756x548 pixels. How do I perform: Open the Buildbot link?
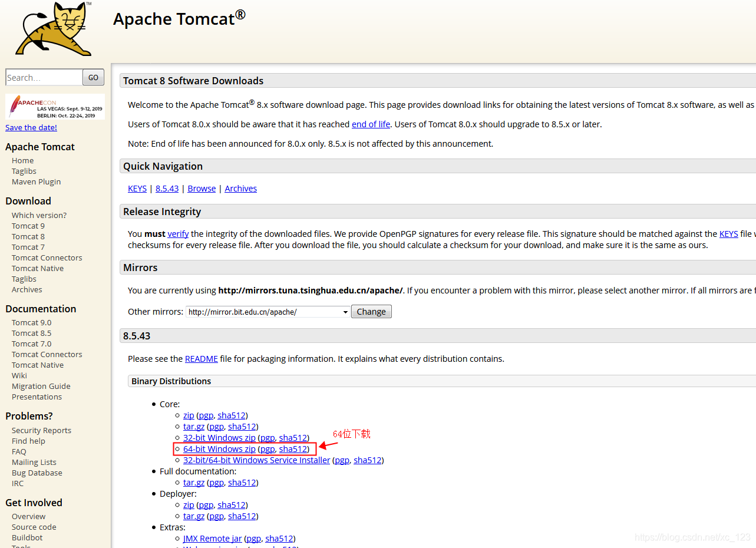click(x=27, y=538)
